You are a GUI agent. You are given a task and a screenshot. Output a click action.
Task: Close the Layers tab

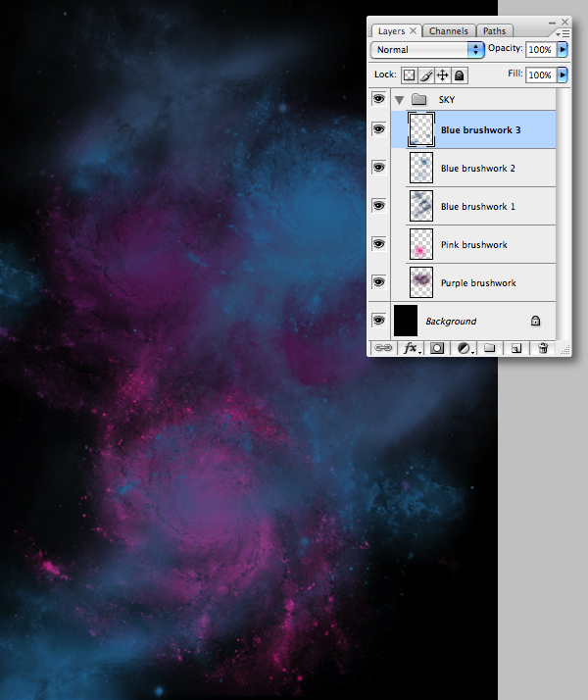tap(414, 30)
